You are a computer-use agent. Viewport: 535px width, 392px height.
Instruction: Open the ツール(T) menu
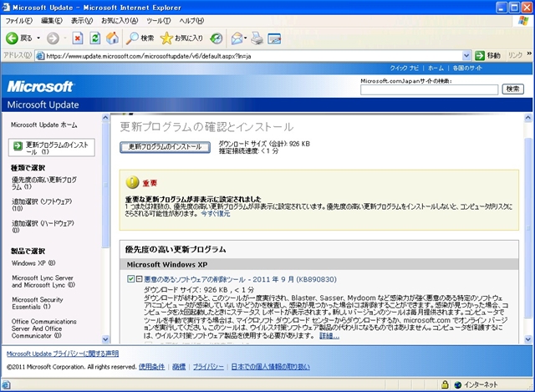(159, 21)
